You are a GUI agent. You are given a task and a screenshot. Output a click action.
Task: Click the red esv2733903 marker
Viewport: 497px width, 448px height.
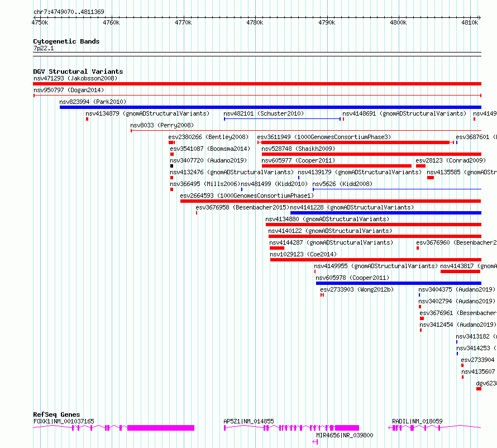coord(322,295)
